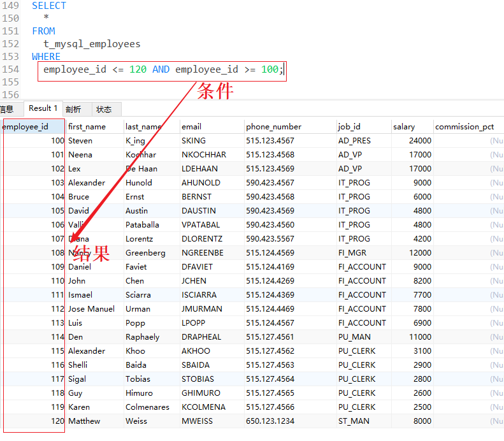Image resolution: width=504 pixels, height=441 pixels.
Task: Select the email cell DLORENTZ
Action: pos(212,239)
